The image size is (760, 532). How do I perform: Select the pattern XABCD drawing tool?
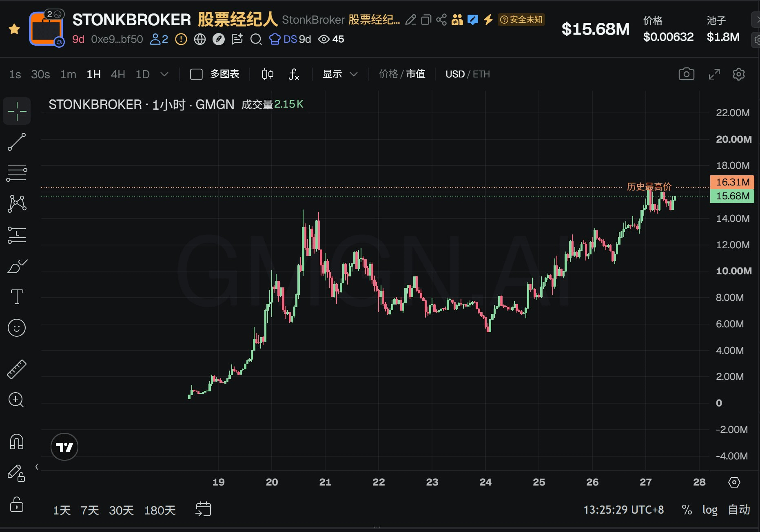pyautogui.click(x=17, y=203)
